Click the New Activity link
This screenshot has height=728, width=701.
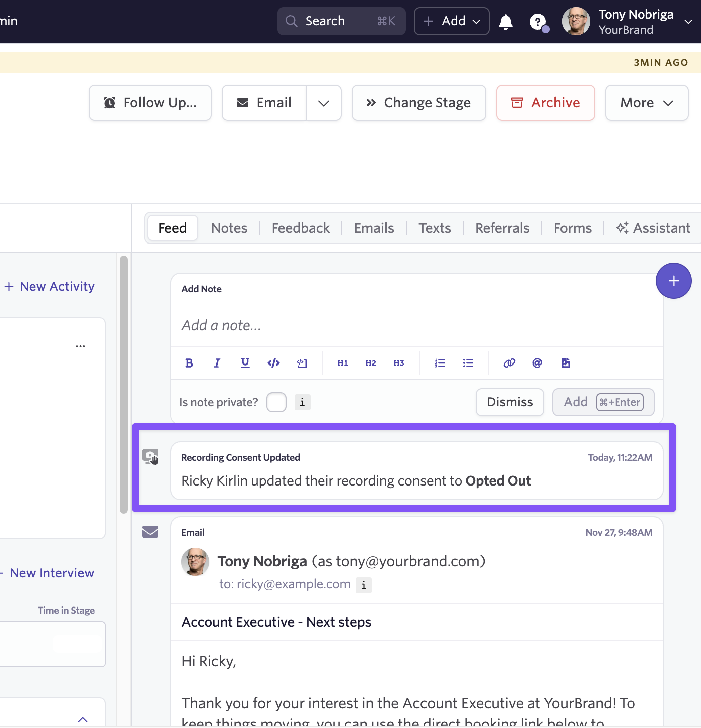tap(50, 286)
